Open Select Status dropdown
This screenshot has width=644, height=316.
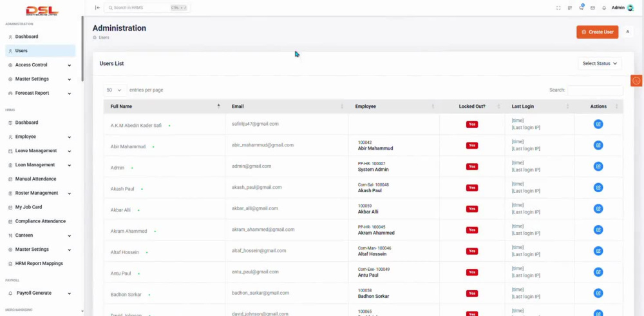[600, 63]
